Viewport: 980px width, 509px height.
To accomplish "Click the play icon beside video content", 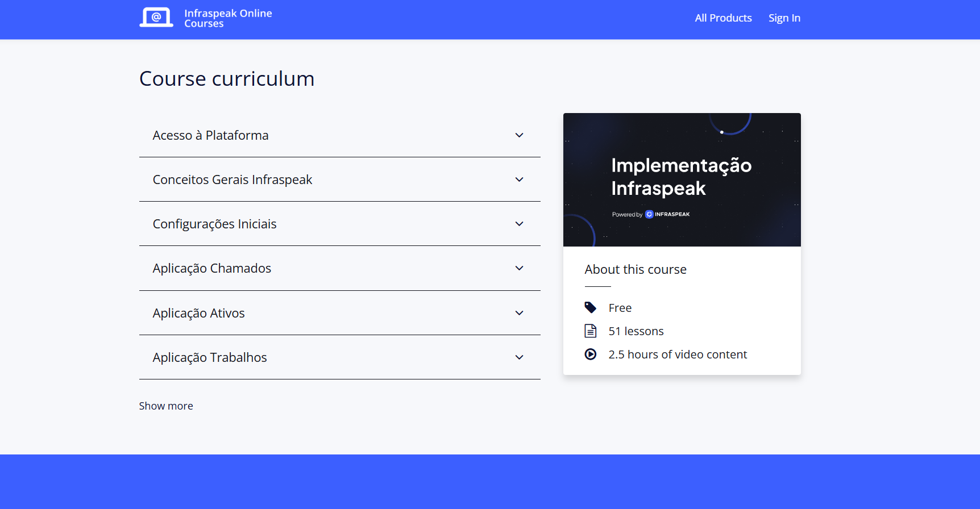I will pyautogui.click(x=591, y=354).
